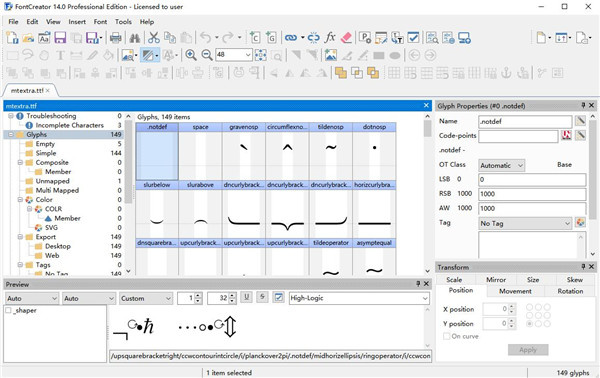The width and height of the screenshot is (600, 378).
Task: Open the Adobe PDF icon beside Code-points
Action: click(567, 135)
